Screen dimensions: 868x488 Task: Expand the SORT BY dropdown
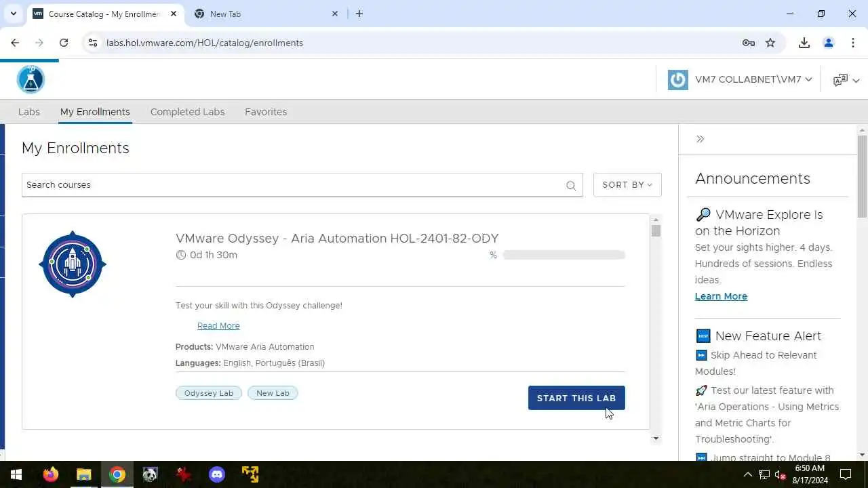click(x=627, y=185)
